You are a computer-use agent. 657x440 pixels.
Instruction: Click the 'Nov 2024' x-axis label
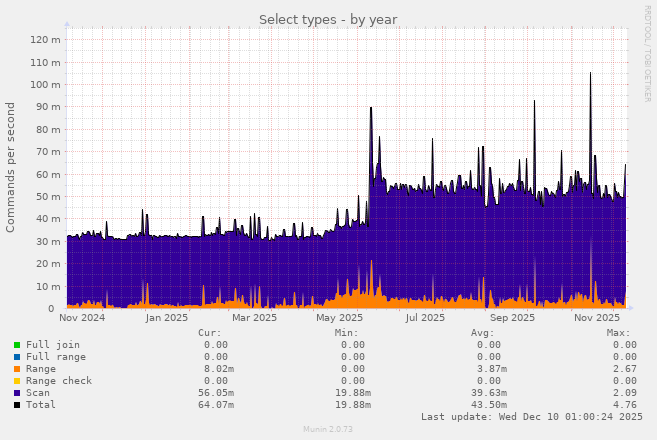click(82, 318)
